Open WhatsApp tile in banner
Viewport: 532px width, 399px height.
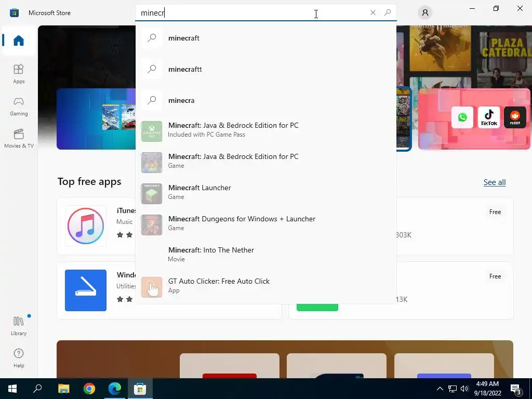click(462, 117)
